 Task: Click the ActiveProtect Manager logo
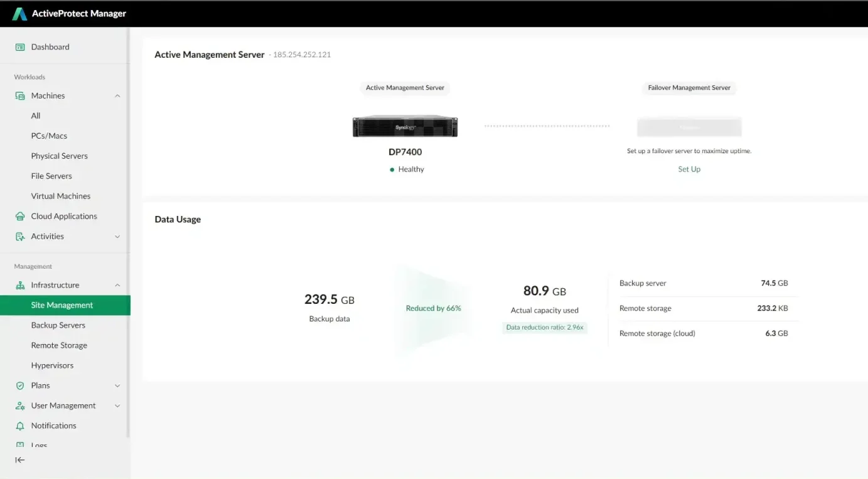coord(20,14)
